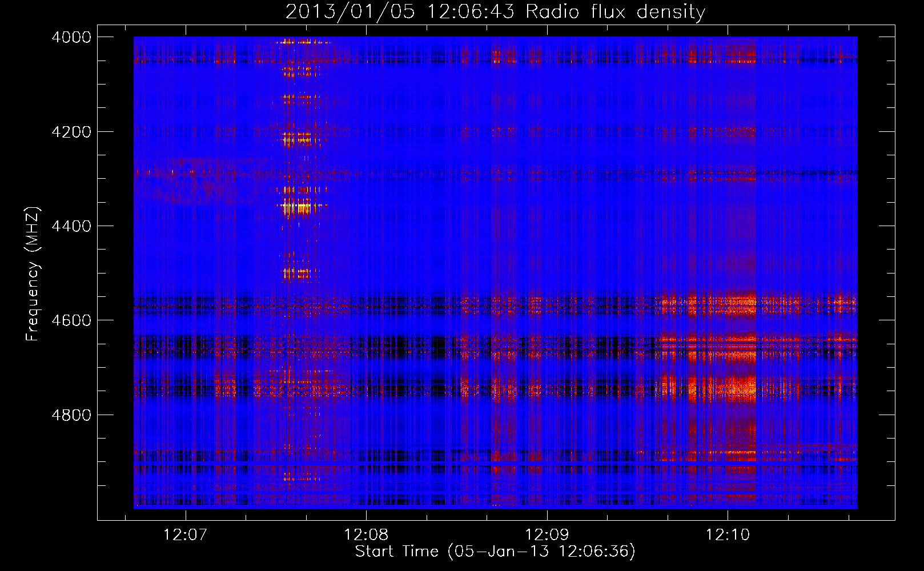Click the 12:10 time tick label
Screen dimensions: 924x571
pyautogui.click(x=728, y=535)
